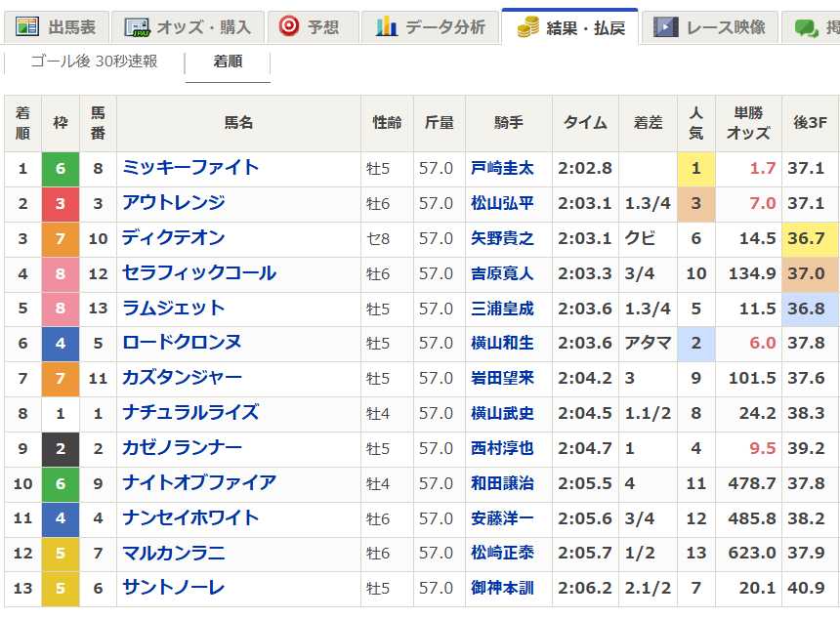Open horse ロードクロンヌ link
This screenshot has height=619, width=840.
click(x=182, y=343)
